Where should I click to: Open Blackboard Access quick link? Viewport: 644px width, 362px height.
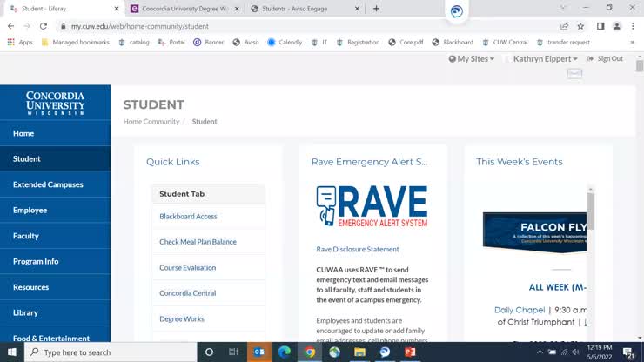point(188,216)
